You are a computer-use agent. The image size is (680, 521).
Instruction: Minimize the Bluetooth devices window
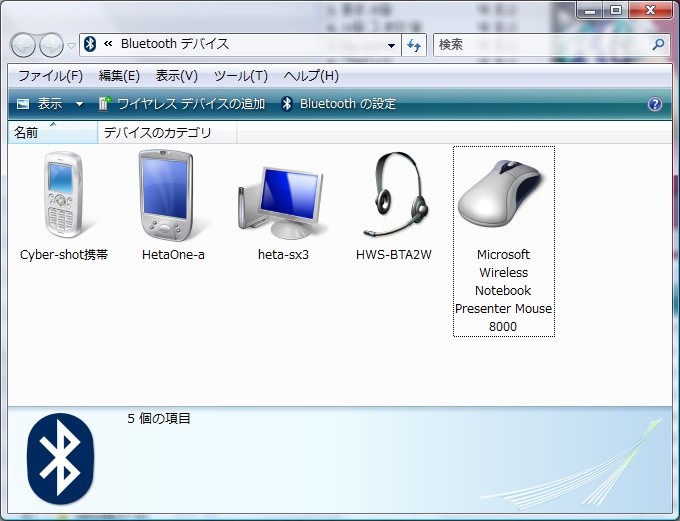click(590, 10)
